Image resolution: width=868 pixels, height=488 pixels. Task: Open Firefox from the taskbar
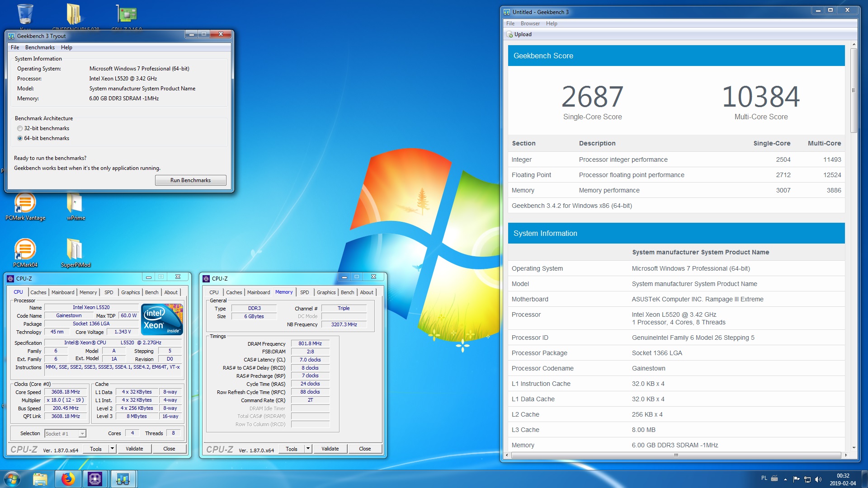coord(68,479)
